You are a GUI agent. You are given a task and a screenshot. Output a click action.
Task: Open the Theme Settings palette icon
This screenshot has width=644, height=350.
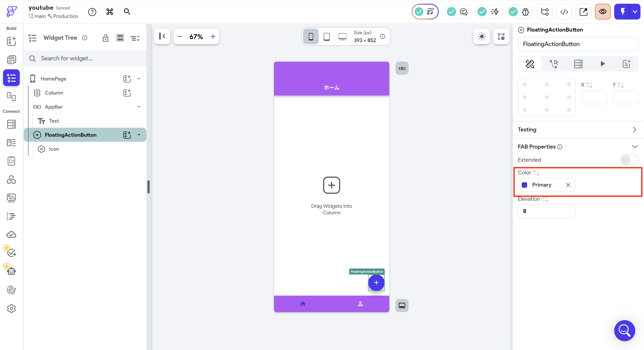click(11, 290)
